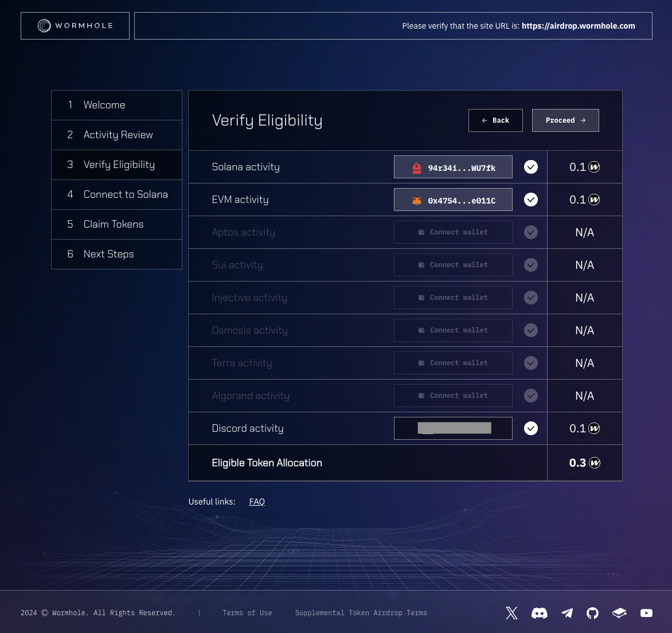Click the Discord account field

click(453, 428)
